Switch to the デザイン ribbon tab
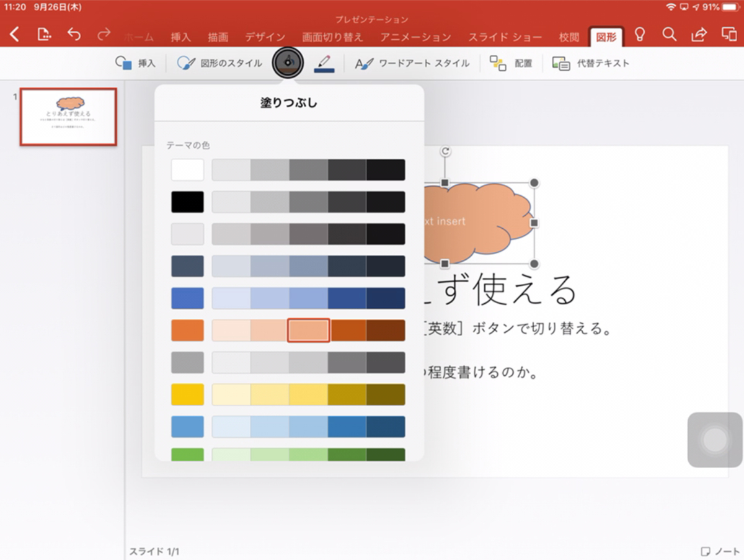Screen dimensions: 744x560 point(265,37)
